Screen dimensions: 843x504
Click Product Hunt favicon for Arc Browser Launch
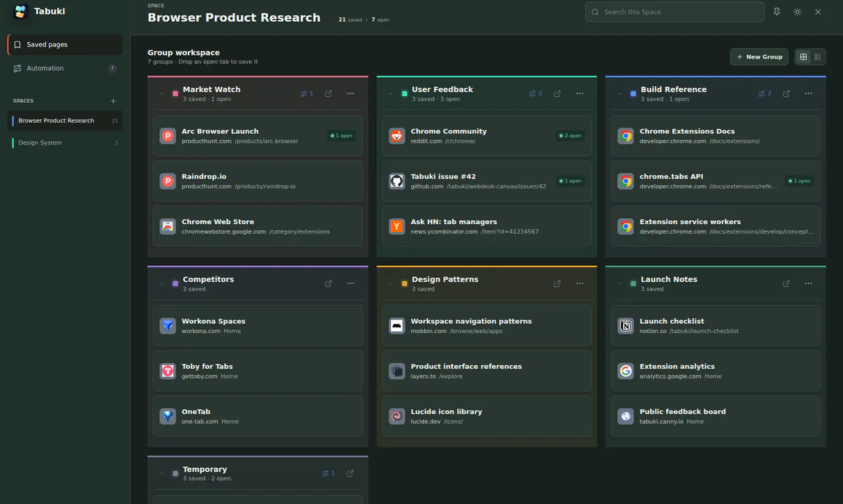click(x=168, y=136)
